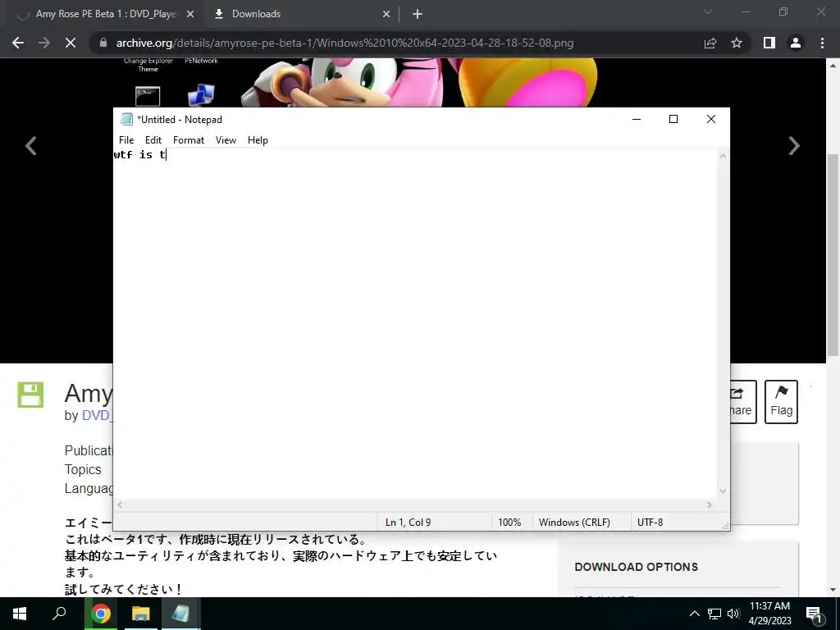Click the 100% zoom status entry

(x=509, y=523)
